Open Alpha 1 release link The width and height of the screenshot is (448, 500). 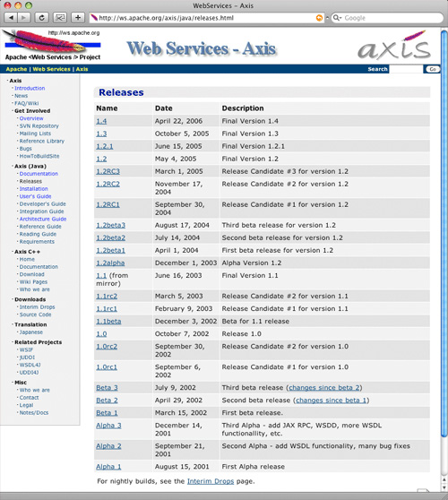(108, 467)
